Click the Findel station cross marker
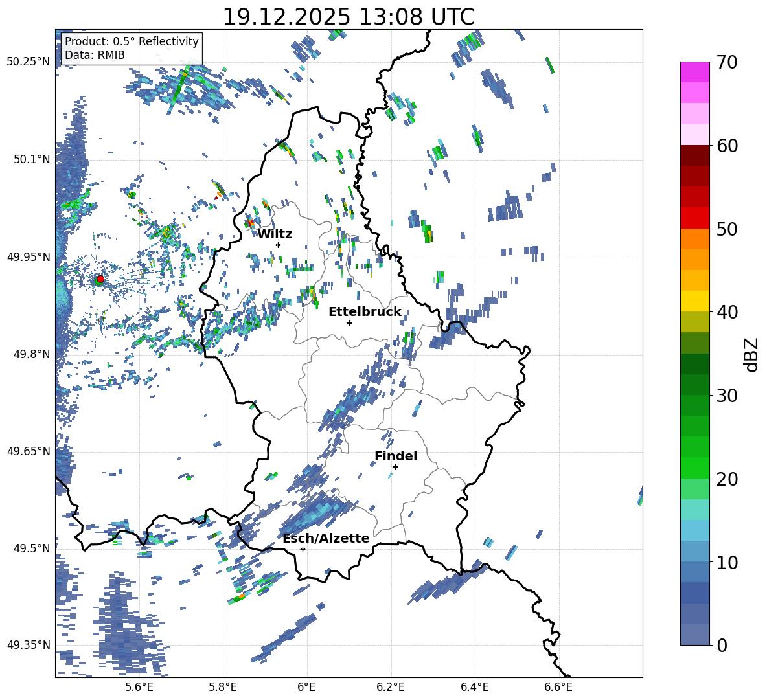 (395, 467)
